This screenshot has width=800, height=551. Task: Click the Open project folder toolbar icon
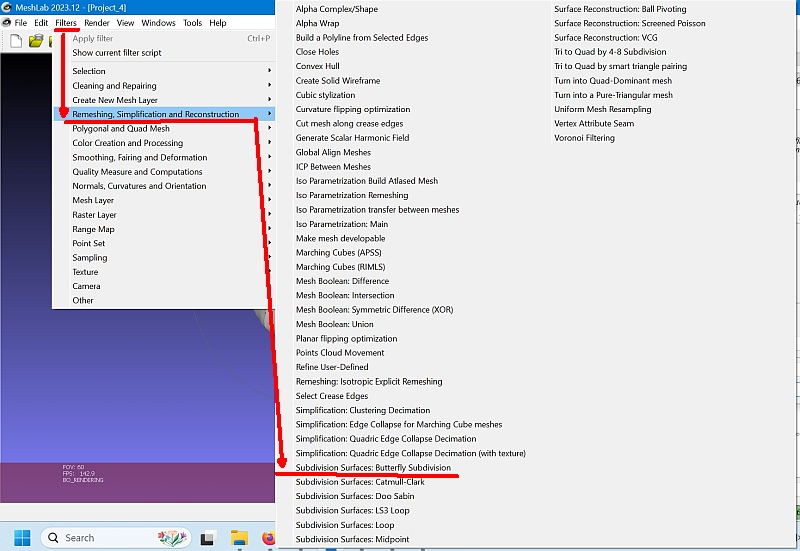[36, 41]
